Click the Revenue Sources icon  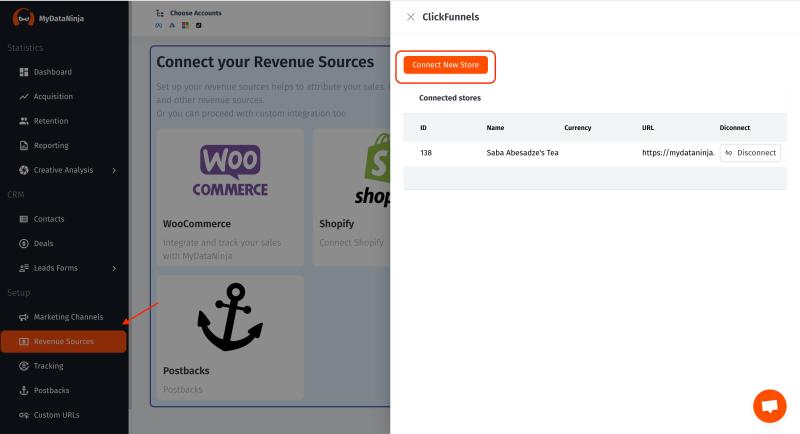[x=23, y=341]
